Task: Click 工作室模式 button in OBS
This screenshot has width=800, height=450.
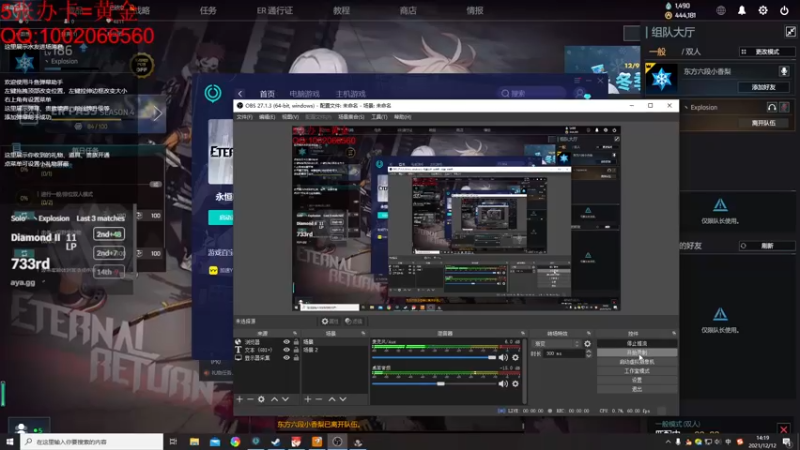Action: [x=637, y=371]
